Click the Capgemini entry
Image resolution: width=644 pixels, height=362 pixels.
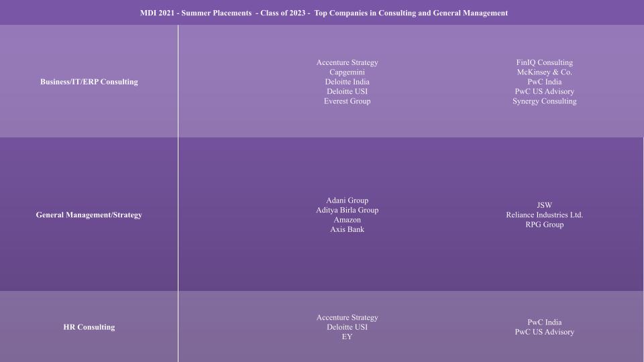(x=347, y=72)
